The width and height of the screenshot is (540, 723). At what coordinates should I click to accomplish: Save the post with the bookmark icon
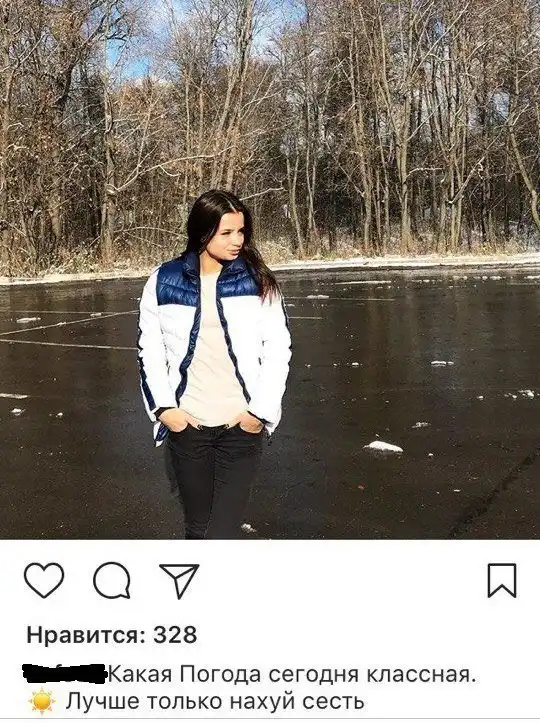coord(502,580)
